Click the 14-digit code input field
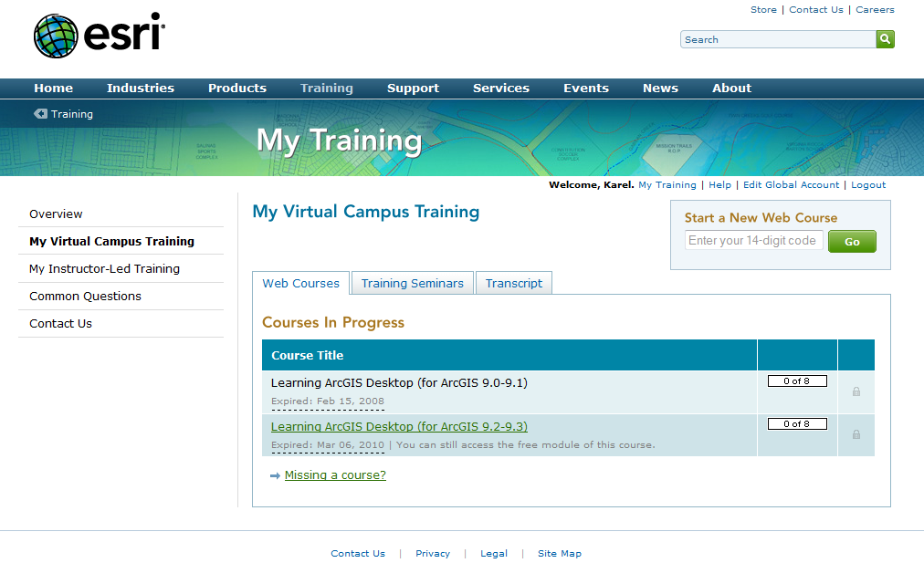 (753, 240)
